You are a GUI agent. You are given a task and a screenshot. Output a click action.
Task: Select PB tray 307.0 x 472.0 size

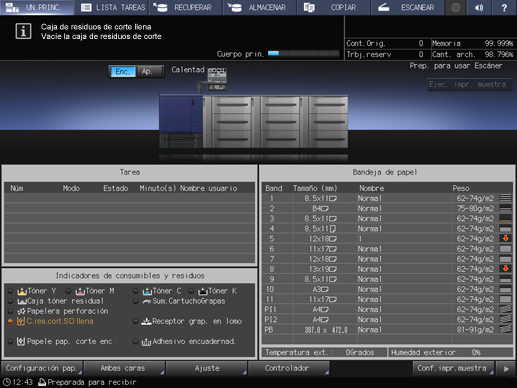[326, 330]
